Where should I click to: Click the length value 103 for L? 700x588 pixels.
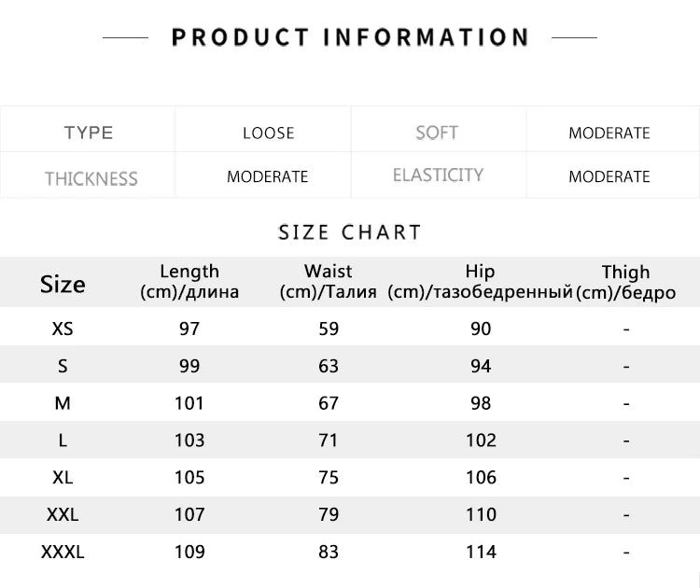[x=189, y=441]
